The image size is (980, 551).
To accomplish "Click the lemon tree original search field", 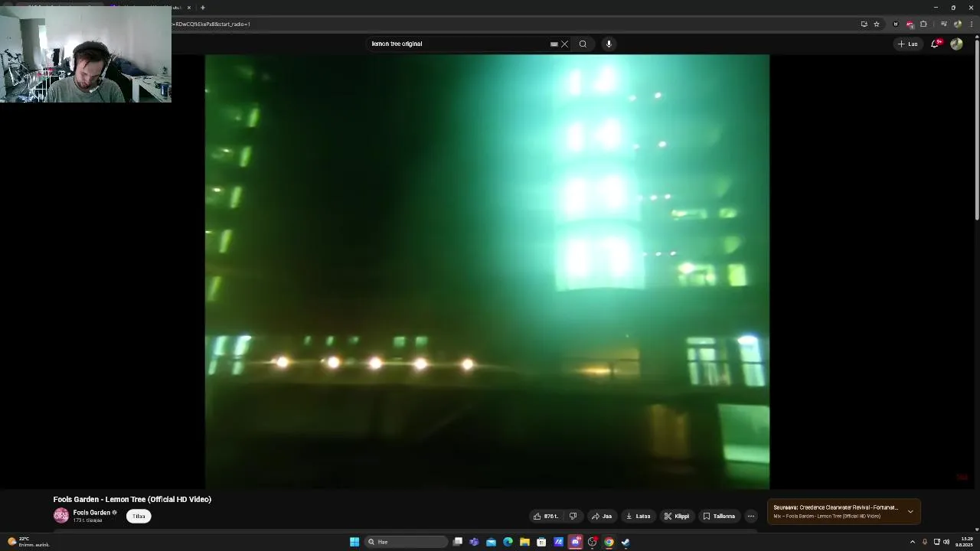I will click(459, 44).
